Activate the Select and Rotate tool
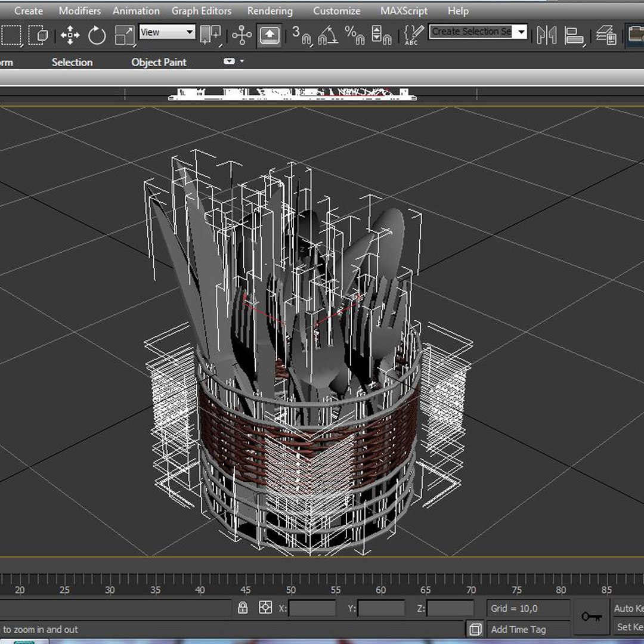The height and width of the screenshot is (644, 644). pyautogui.click(x=97, y=35)
